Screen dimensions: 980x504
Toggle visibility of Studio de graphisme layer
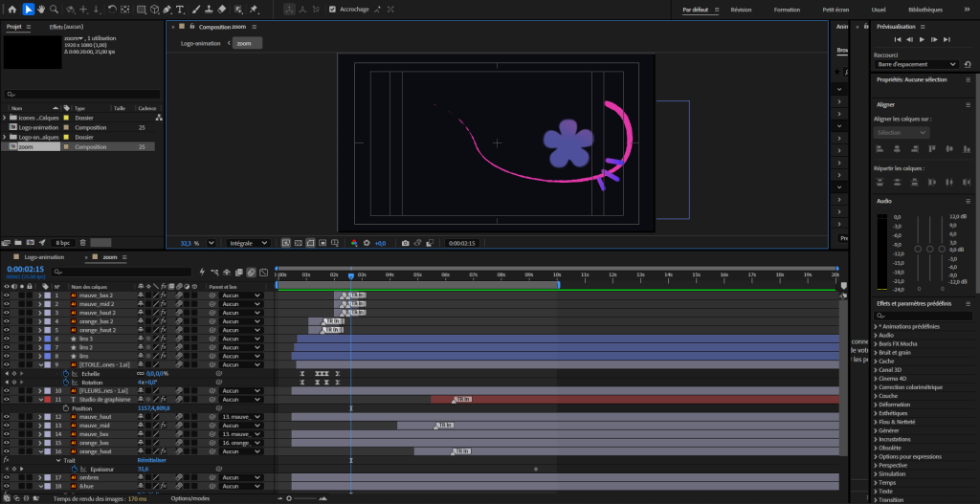pos(7,399)
